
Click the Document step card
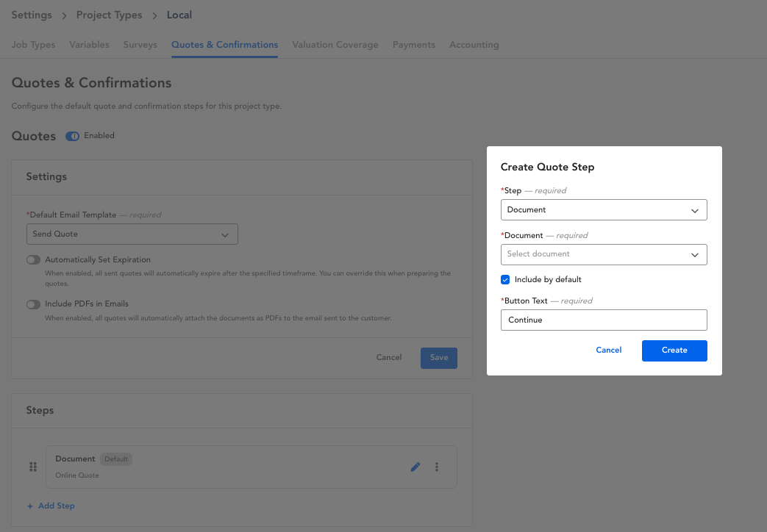point(251,467)
